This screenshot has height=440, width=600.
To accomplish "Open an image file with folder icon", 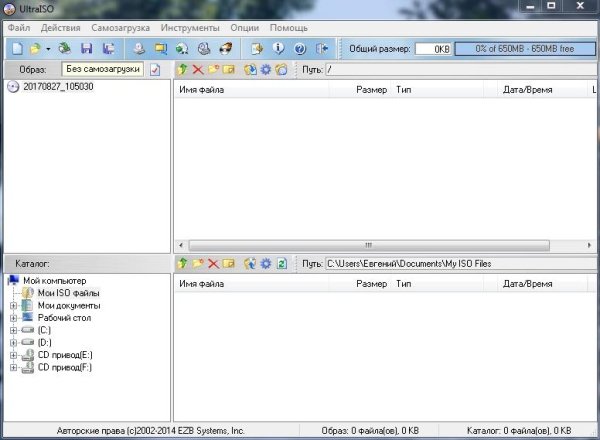I will click(35, 49).
